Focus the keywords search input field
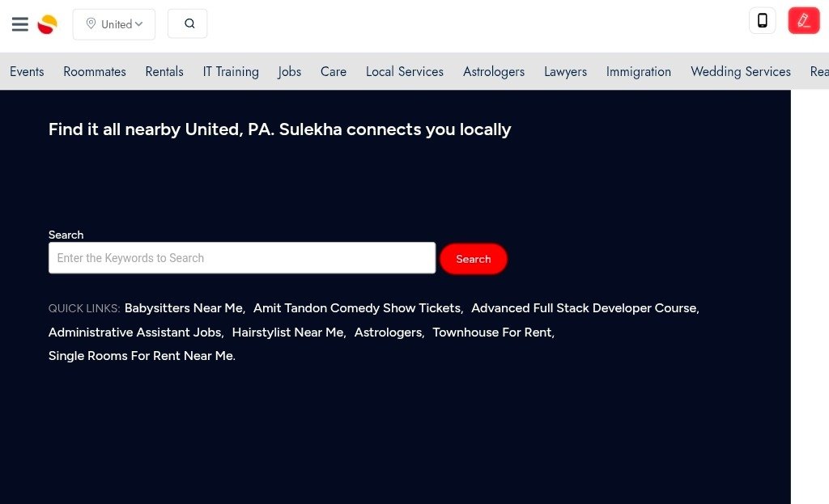 (x=242, y=258)
